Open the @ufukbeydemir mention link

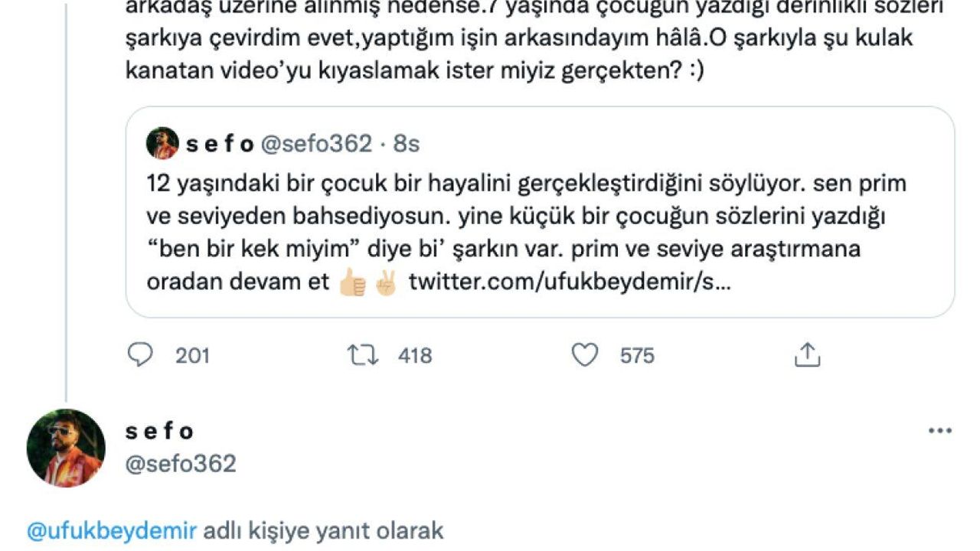coord(112,530)
